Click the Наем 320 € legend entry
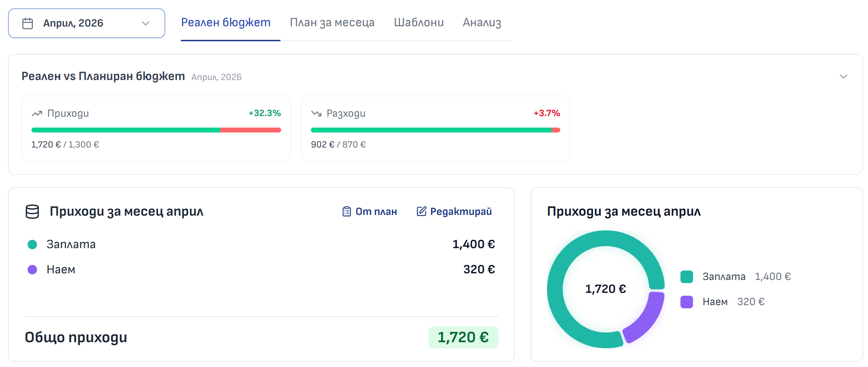Screen dimensions: 868x367 (723, 302)
